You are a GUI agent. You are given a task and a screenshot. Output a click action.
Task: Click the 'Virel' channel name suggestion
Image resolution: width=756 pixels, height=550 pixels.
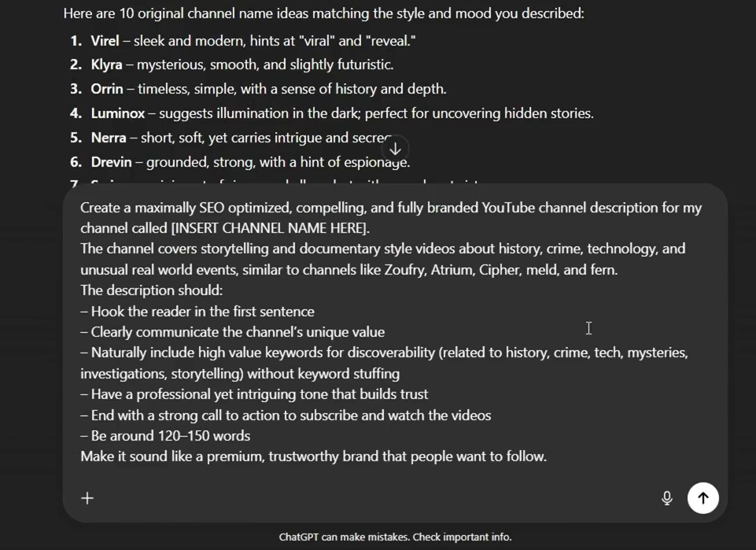105,41
